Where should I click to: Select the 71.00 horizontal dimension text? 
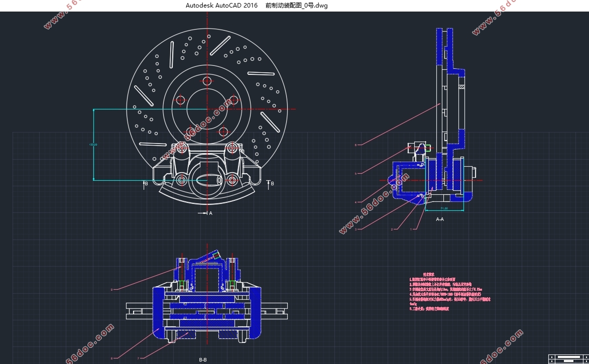coord(444,208)
